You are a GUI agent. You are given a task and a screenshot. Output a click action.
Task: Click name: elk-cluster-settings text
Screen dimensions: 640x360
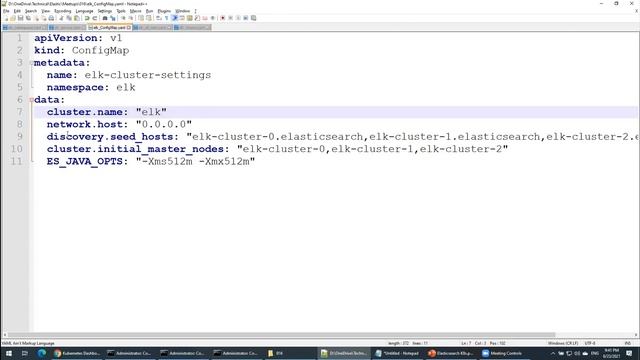coord(129,75)
